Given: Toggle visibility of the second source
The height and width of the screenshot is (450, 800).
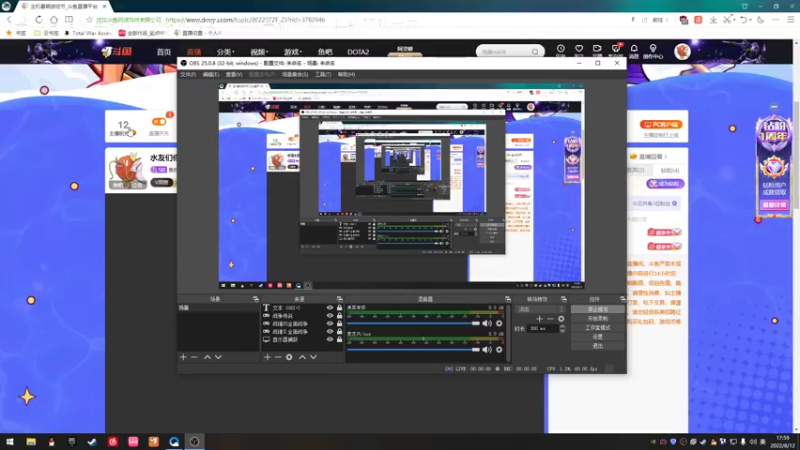Looking at the screenshot, I should [330, 316].
